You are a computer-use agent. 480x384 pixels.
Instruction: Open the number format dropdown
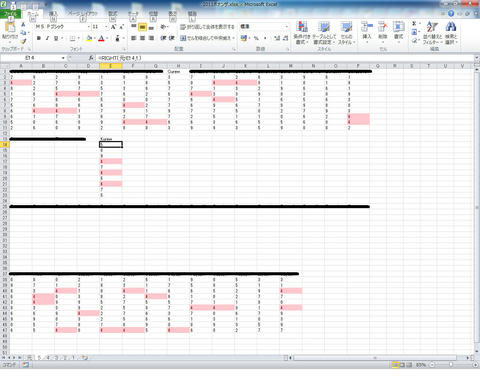click(286, 26)
